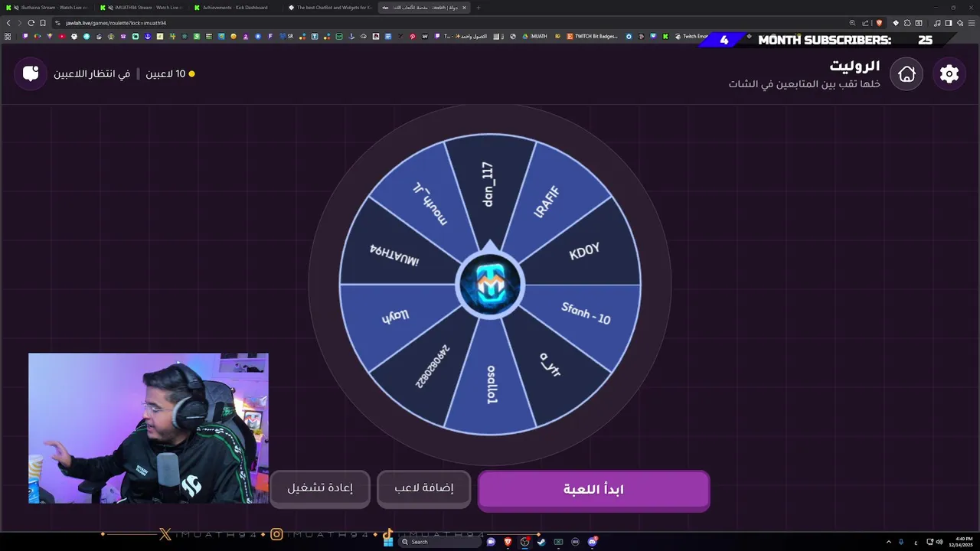The height and width of the screenshot is (551, 980).
Task: Click the 10 لاعبين player count label
Action: [x=165, y=73]
